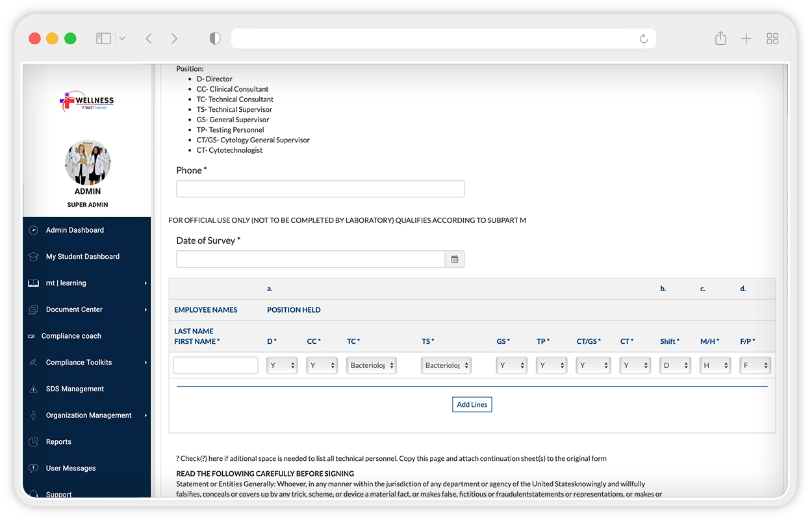The image size is (812, 520).
Task: Open User Messages in sidebar
Action: (71, 469)
